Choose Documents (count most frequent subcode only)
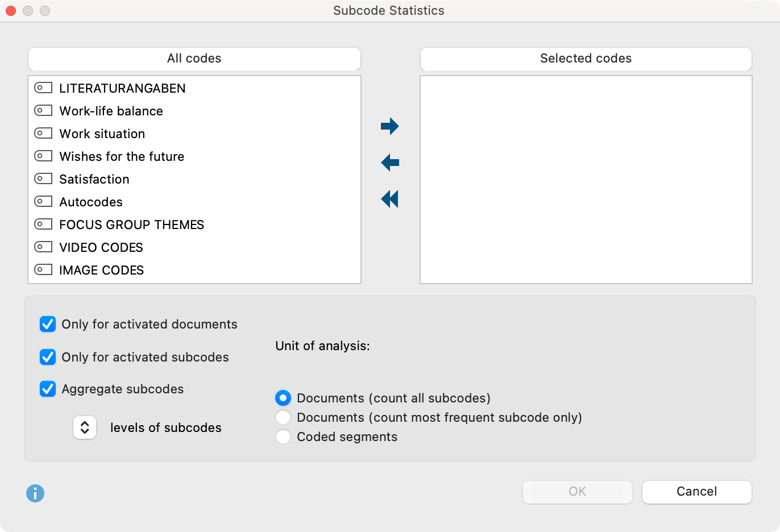This screenshot has width=780, height=532. 283,417
